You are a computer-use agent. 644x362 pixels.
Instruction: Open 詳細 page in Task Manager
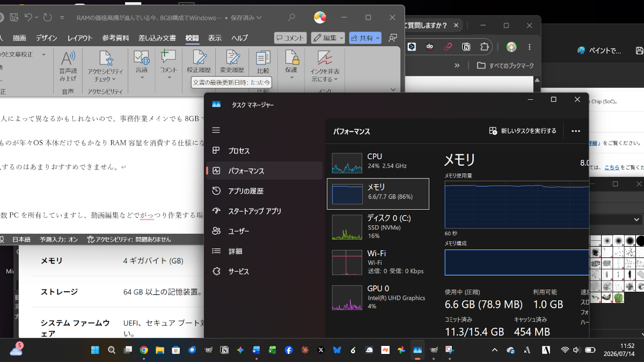point(264,251)
